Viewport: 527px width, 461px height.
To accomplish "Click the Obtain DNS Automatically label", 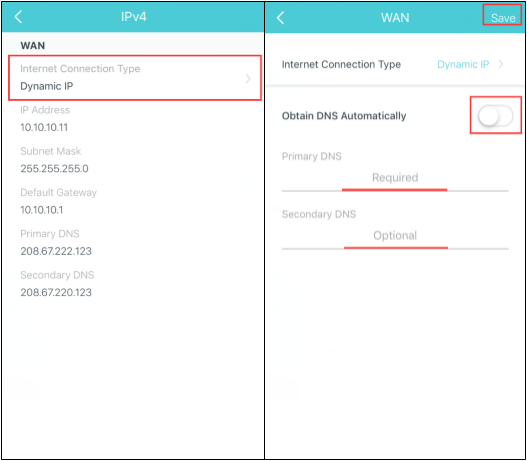I will (x=344, y=116).
